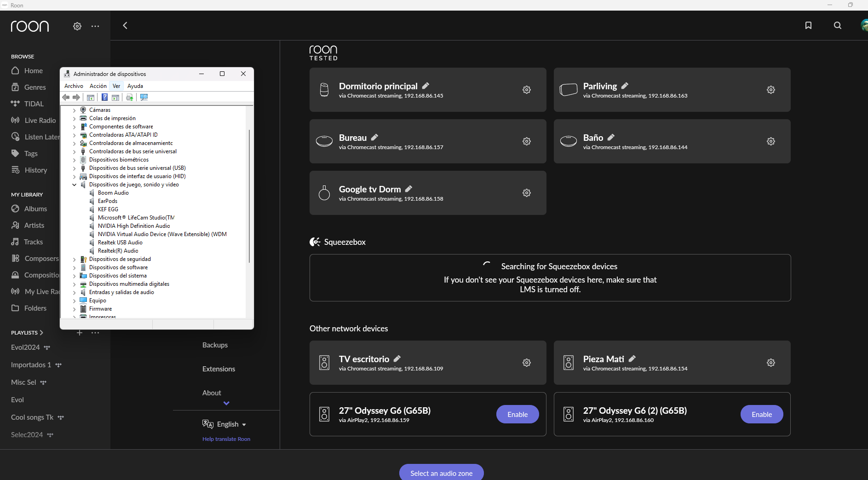Enable 27" Odyssey G6 (2) (G65B) device
The width and height of the screenshot is (868, 480).
(762, 414)
